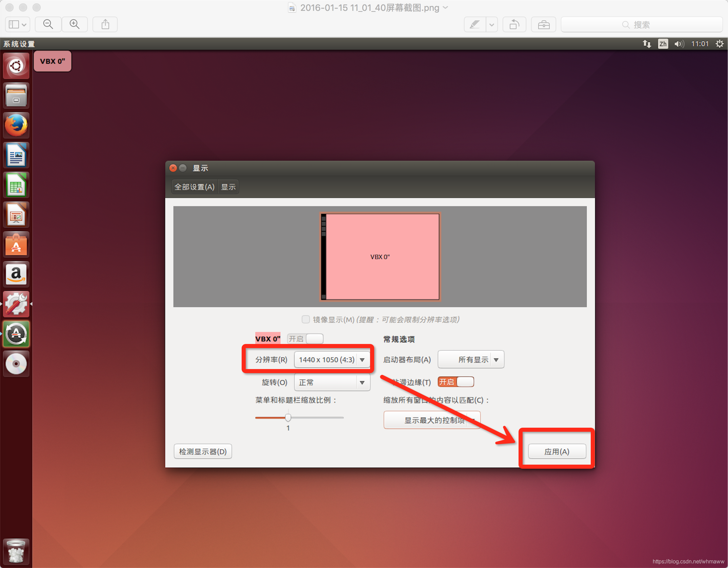Click the rotate icon in toolbar
Image resolution: width=728 pixels, height=568 pixels.
[x=514, y=24]
